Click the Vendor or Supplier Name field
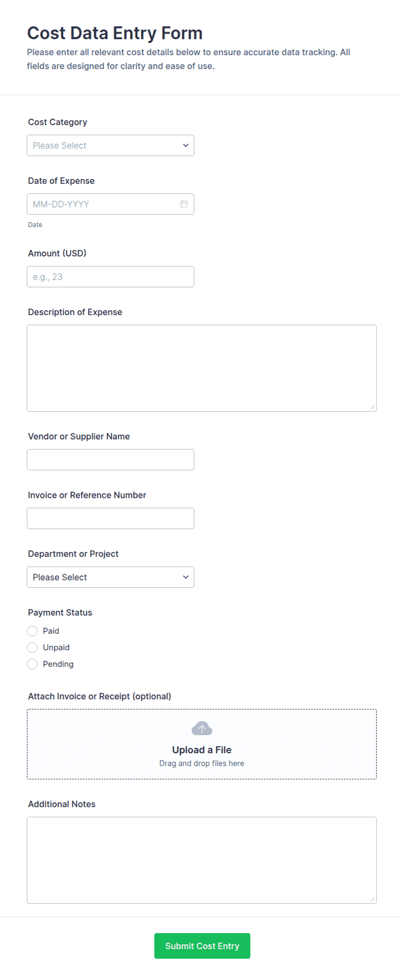The height and width of the screenshot is (980, 400). click(111, 460)
